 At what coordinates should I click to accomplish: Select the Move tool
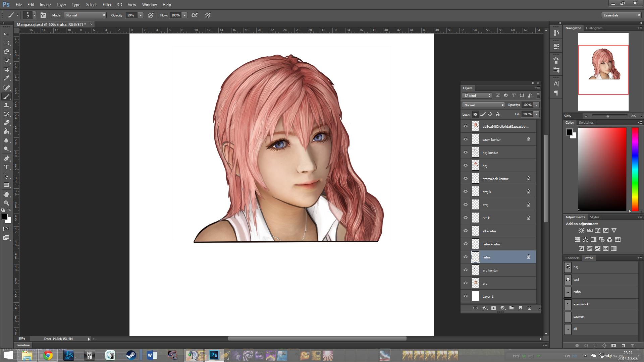coord(6,35)
